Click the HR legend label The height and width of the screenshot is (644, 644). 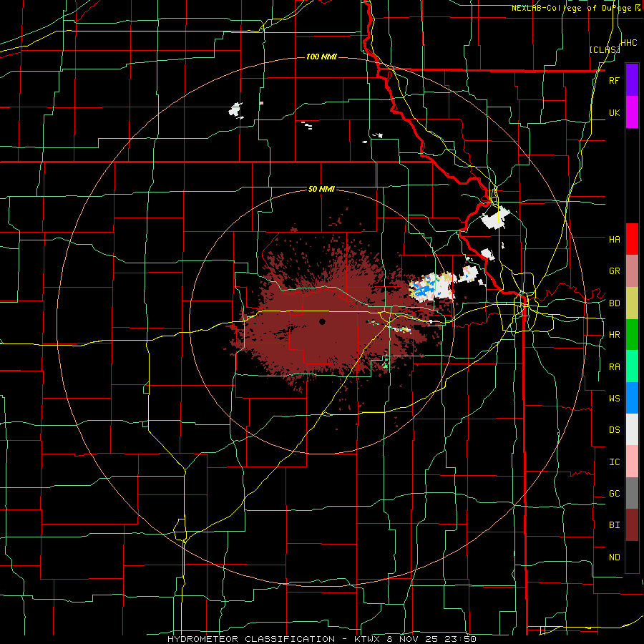(614, 335)
